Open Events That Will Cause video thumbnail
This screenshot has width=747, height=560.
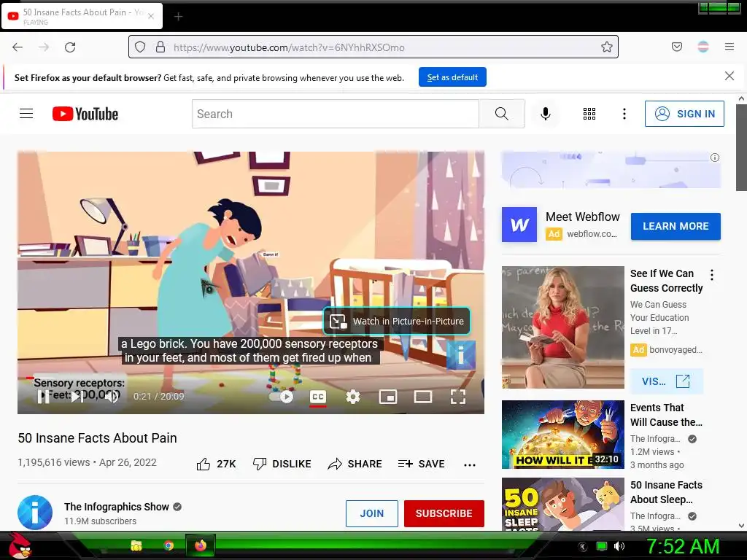(x=563, y=435)
